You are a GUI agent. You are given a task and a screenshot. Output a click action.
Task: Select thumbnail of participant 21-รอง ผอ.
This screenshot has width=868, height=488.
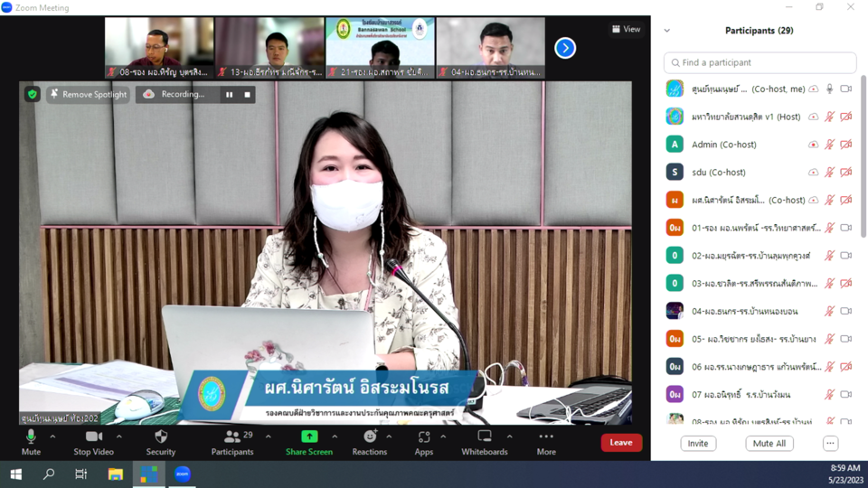tap(381, 48)
